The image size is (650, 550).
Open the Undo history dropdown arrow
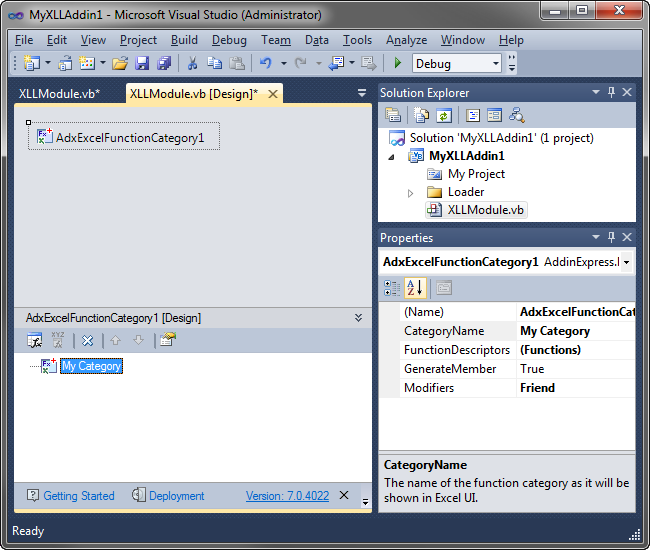click(x=284, y=63)
